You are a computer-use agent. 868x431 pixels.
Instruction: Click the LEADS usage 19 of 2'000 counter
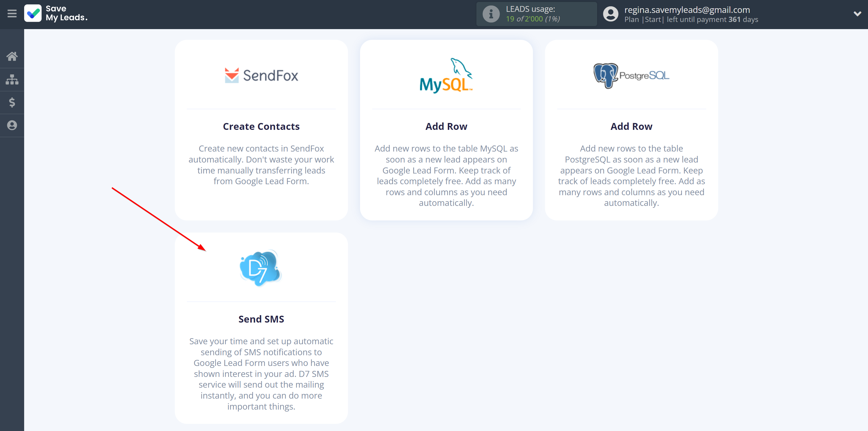pos(533,19)
